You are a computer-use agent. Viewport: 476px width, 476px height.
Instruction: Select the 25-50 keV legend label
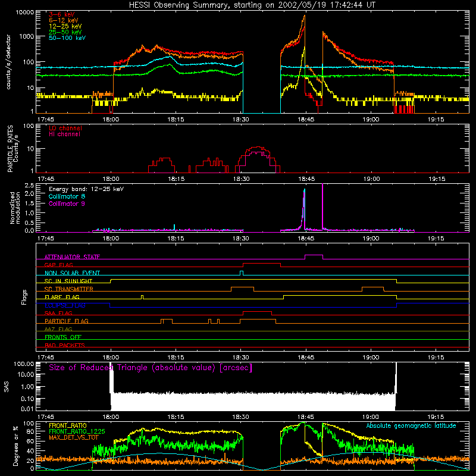pyautogui.click(x=65, y=32)
